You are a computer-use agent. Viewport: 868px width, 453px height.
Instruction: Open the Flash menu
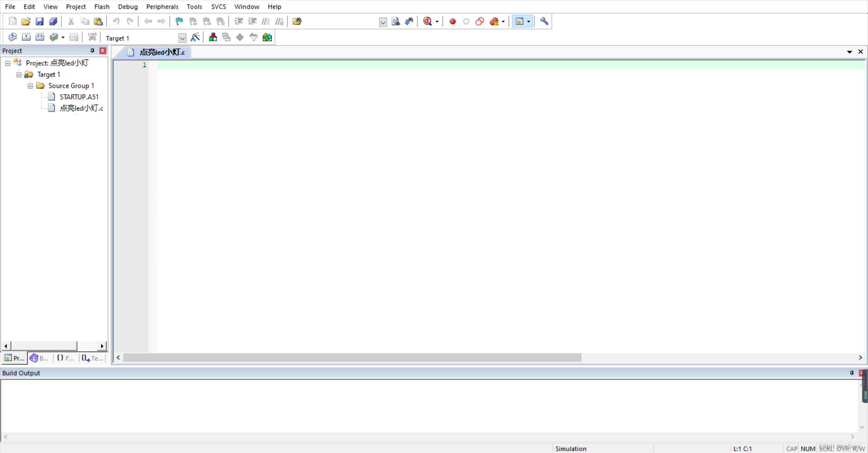click(102, 7)
